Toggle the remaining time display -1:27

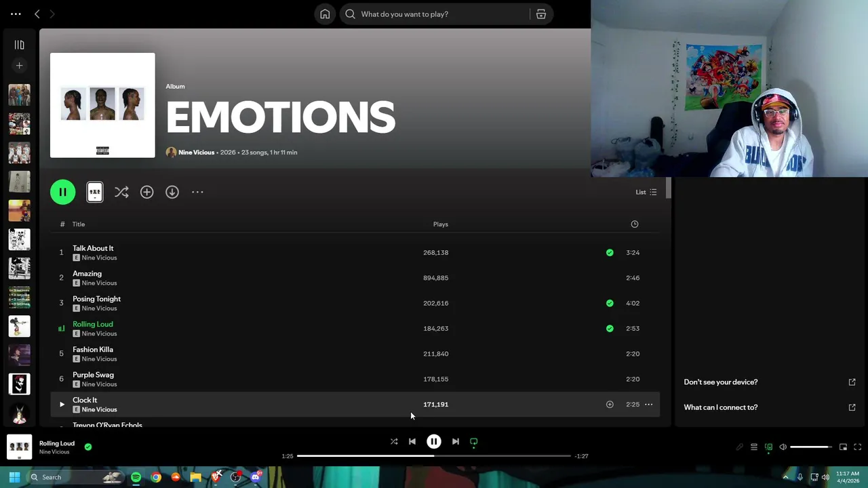(581, 456)
